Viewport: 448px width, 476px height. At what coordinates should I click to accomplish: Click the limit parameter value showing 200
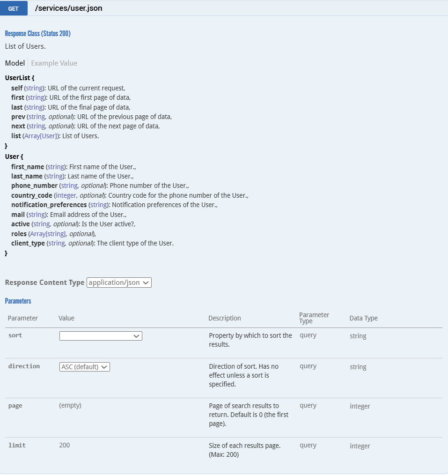[65, 445]
